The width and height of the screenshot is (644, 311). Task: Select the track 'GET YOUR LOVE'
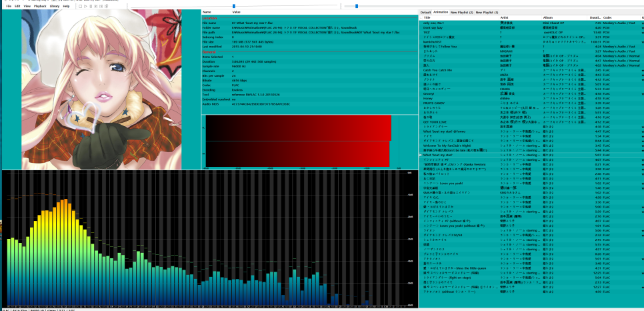tap(531, 121)
